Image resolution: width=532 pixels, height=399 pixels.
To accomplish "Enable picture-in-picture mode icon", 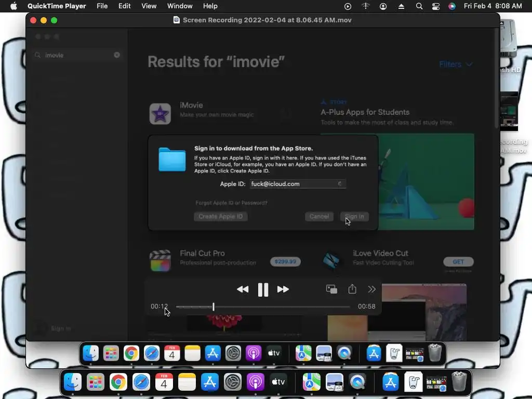I will [x=331, y=289].
